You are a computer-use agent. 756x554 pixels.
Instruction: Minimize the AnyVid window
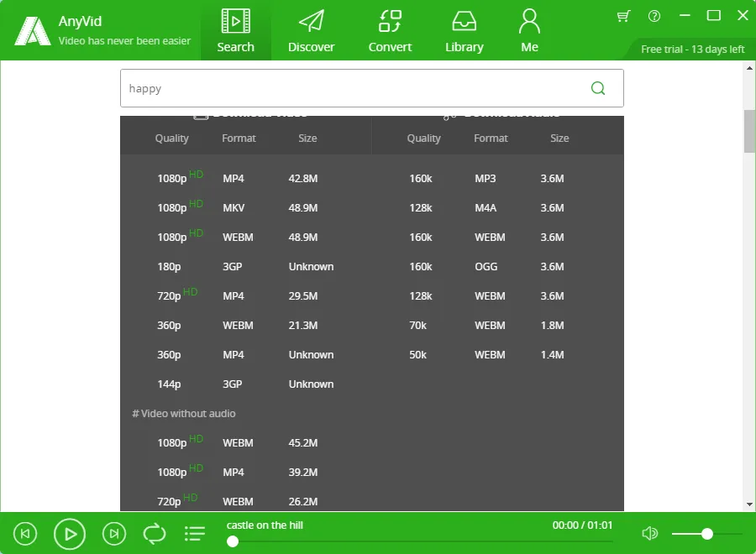[684, 16]
